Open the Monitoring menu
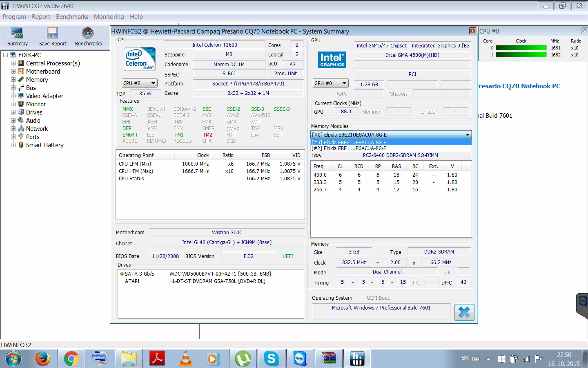Viewport: 588px width, 368px height. coord(109,17)
